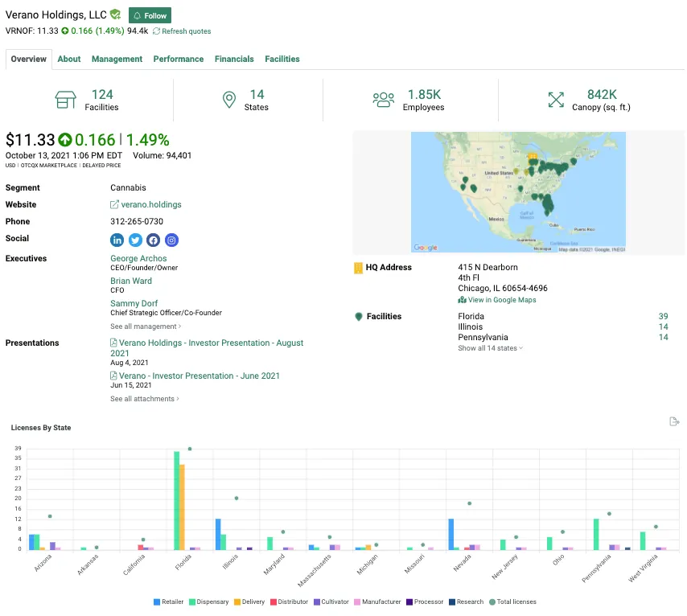
Task: Click the verified badge next to company name
Action: pyautogui.click(x=116, y=15)
